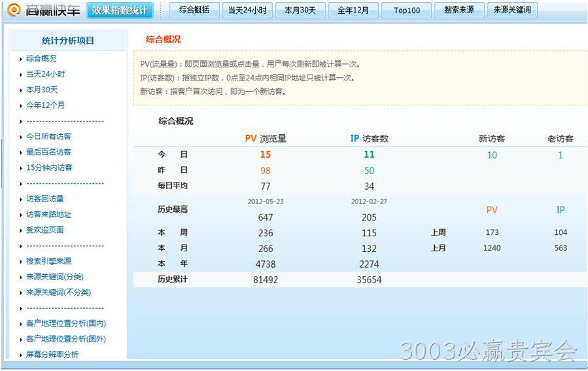Click the PV 浏览量 column header
Viewport: 588px width, 371px height.
point(266,139)
